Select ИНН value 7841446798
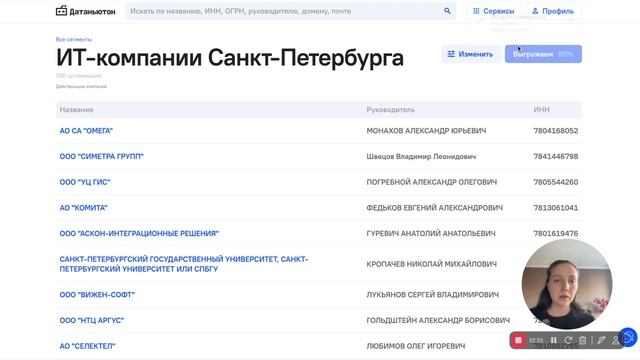Image resolution: width=640 pixels, height=360 pixels. (556, 156)
